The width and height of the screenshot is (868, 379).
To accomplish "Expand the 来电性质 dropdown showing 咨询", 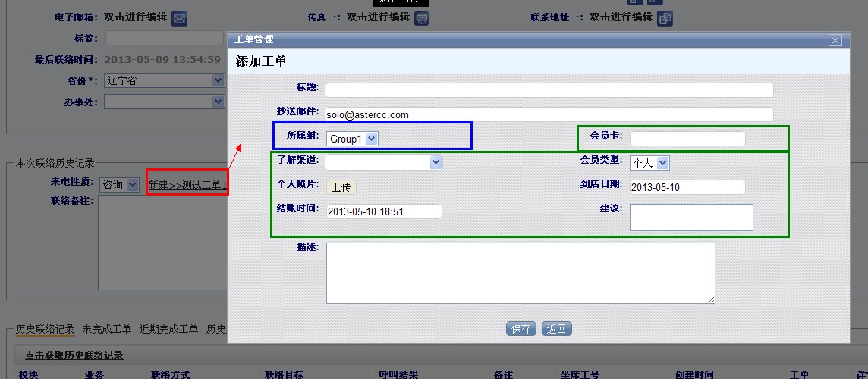I will tap(120, 185).
